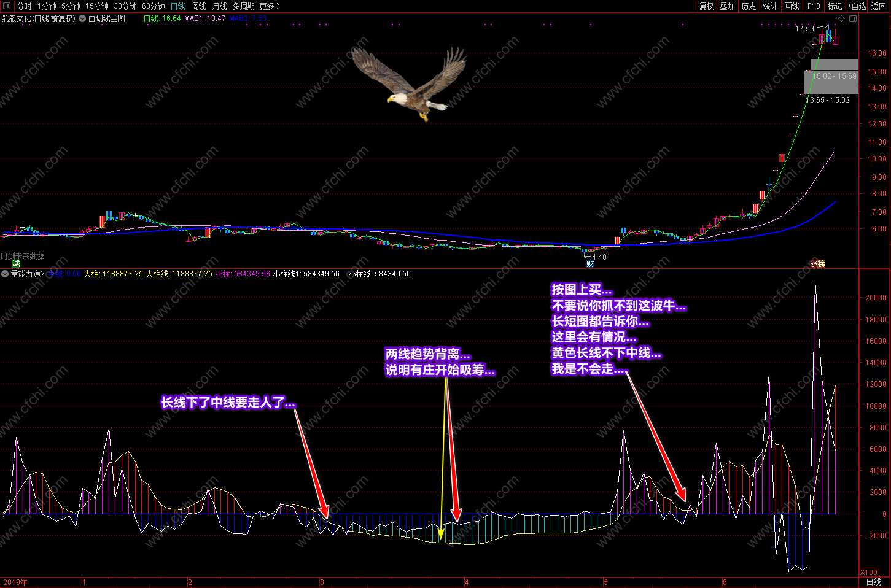This screenshot has width=891, height=588.
Task: Click the diamond marker icon near the price axis
Action: 841,18
